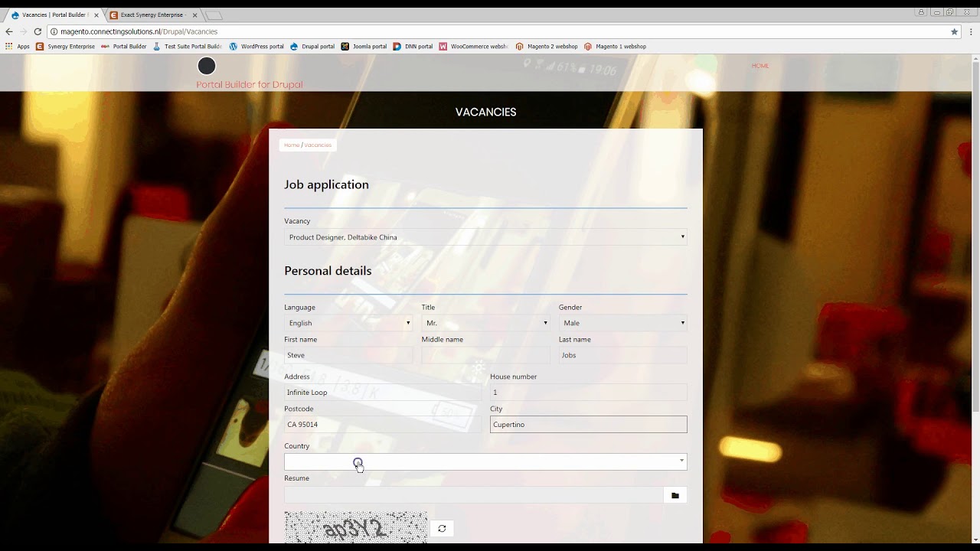Open Synergy Enterprise bookmark
Viewport: 980px width, 551px height.
(66, 47)
